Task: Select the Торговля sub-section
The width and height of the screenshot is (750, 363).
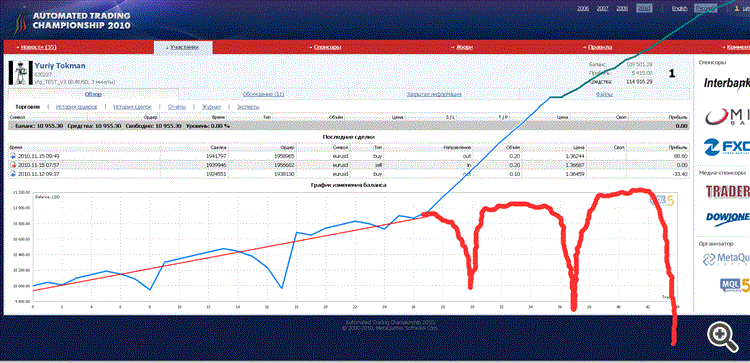Action: click(28, 107)
